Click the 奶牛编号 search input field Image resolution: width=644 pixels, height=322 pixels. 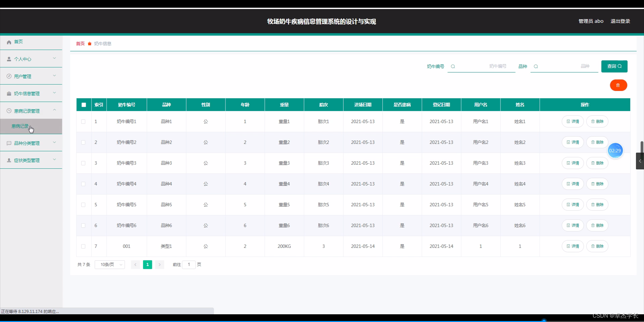[x=481, y=66]
